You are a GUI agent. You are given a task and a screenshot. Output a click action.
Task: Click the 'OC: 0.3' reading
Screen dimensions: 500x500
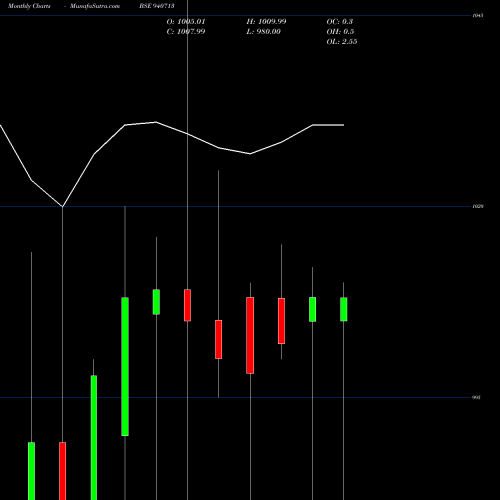(x=340, y=22)
